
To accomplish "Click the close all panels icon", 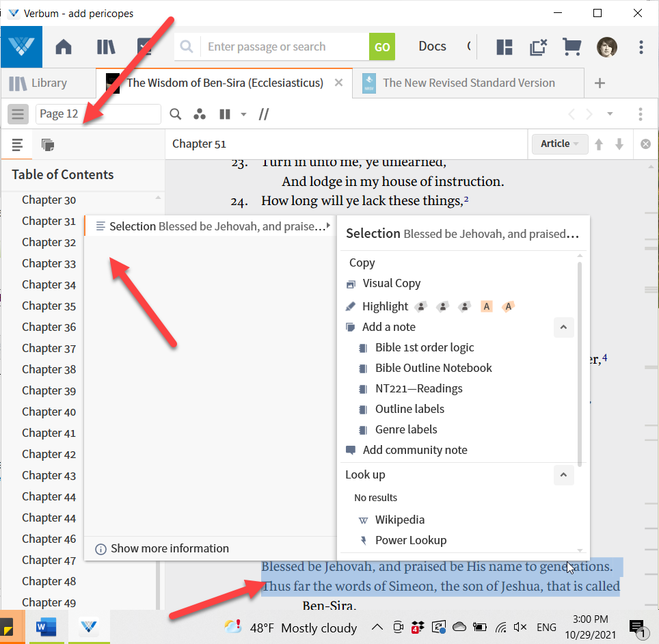I will [539, 47].
